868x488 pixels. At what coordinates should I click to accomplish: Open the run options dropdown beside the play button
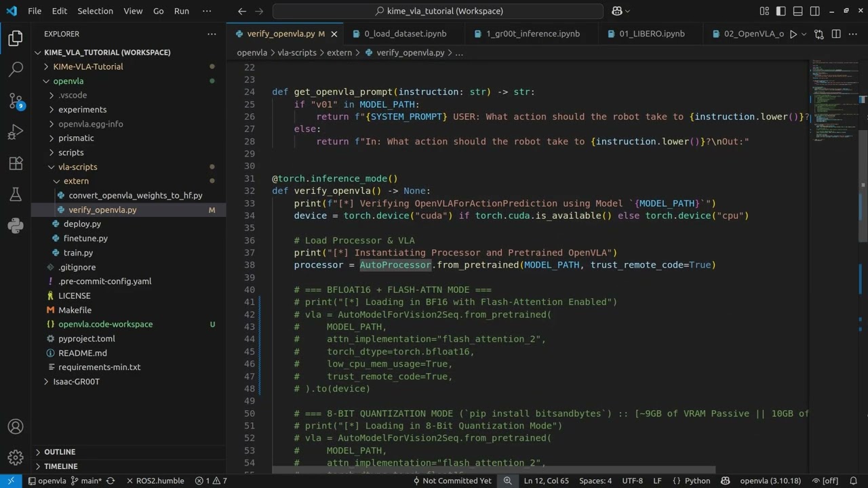[x=804, y=34]
